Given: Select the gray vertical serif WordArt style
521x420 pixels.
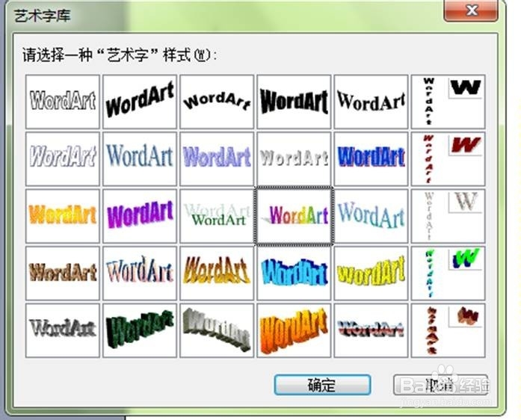Looking at the screenshot, I should (x=448, y=216).
